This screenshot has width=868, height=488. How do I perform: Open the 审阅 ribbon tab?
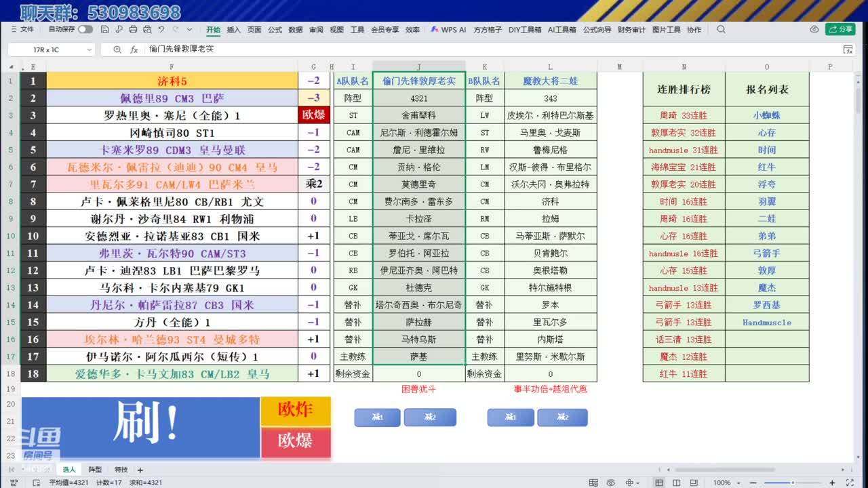[x=316, y=30]
